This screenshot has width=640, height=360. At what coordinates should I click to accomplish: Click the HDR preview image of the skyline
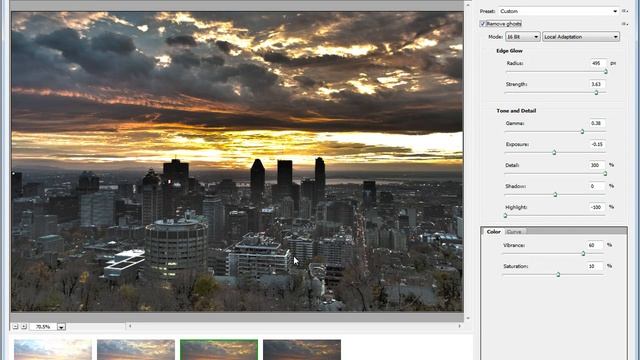click(x=237, y=162)
